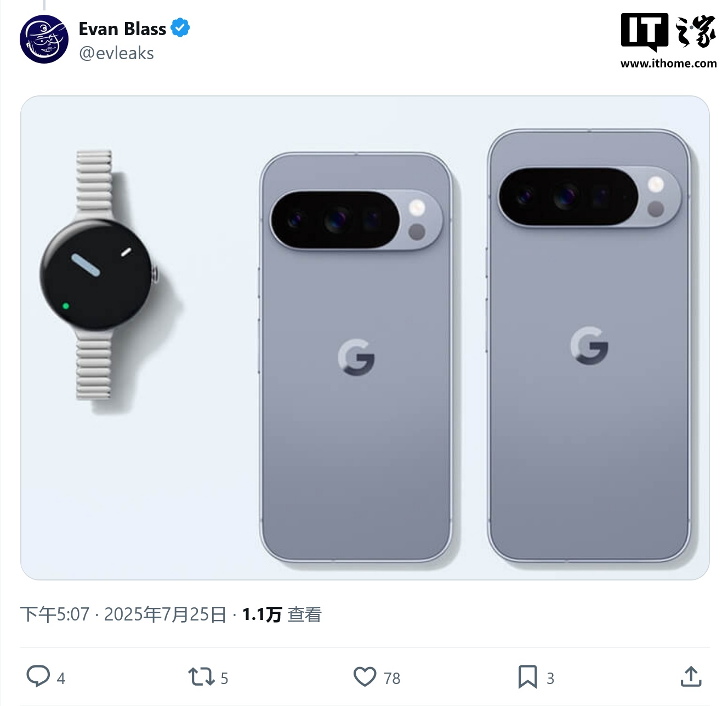Click the reply speech bubble icon
Screen dimensions: 728x706
point(38,676)
